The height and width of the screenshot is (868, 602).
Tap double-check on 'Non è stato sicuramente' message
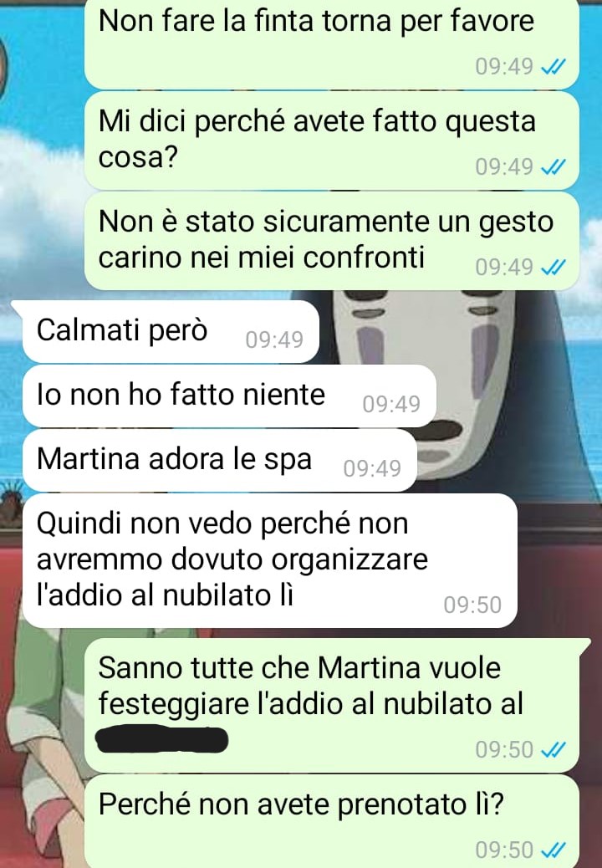[553, 268]
